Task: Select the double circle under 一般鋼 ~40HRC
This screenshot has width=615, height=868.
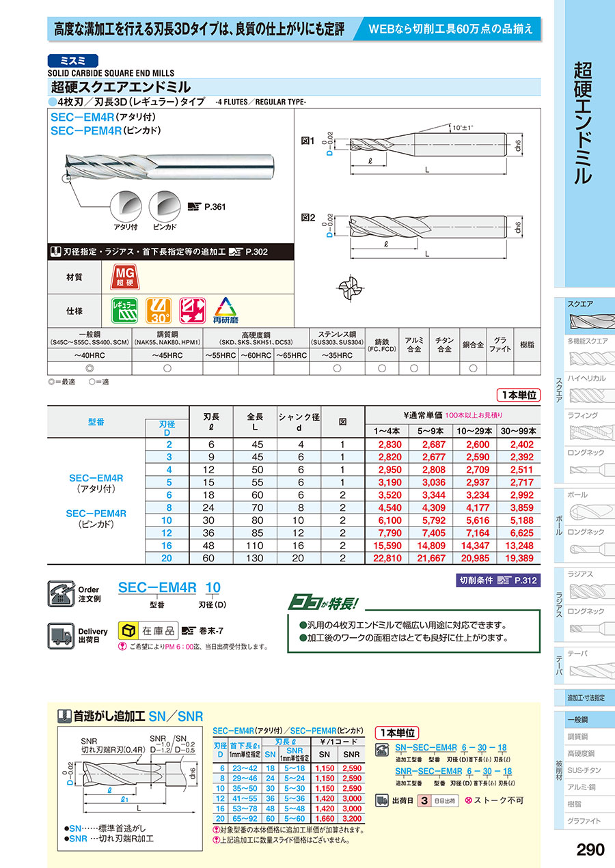Action: [88, 369]
